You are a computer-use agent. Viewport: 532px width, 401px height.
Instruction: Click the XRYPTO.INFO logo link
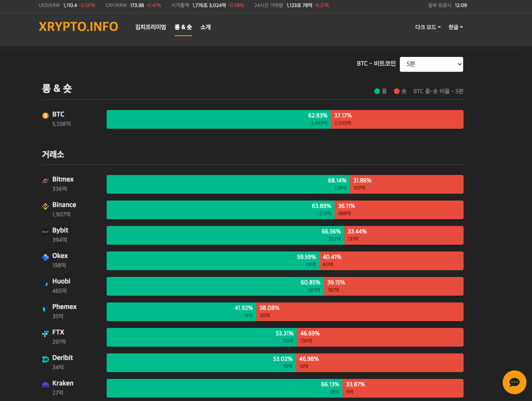pyautogui.click(x=79, y=27)
